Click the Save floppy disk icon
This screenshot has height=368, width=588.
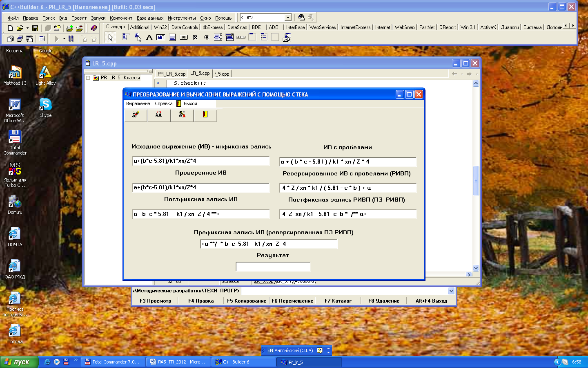[x=35, y=28]
